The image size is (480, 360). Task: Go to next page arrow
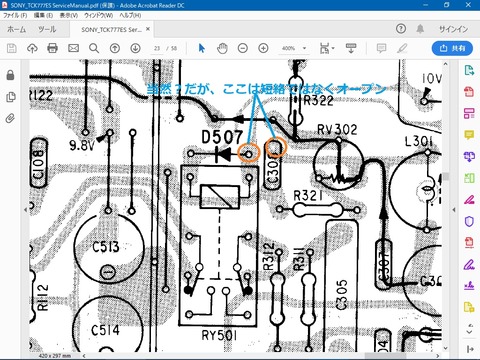pyautogui.click(x=135, y=48)
